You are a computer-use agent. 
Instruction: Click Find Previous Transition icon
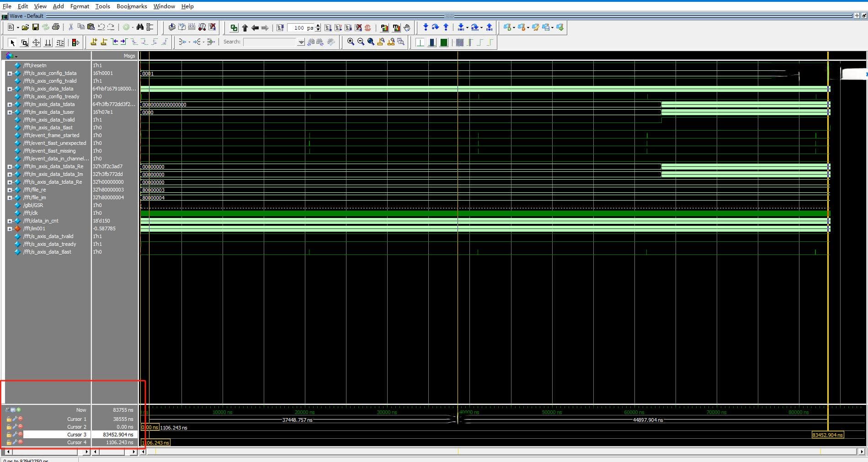(114, 42)
